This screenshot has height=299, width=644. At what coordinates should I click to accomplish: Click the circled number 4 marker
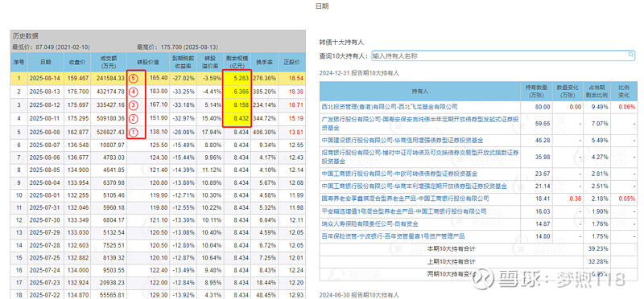(x=132, y=92)
